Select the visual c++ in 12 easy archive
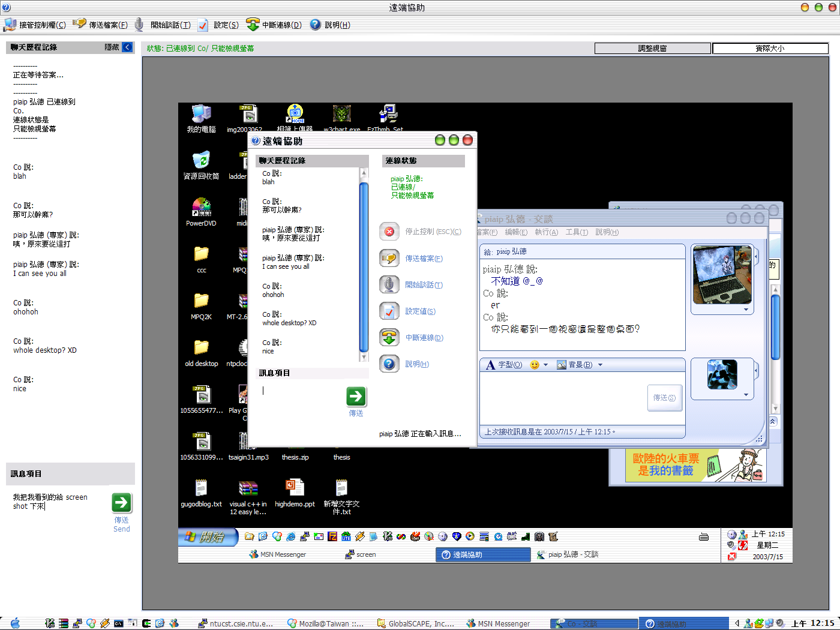Viewport: 840px width, 630px height. coord(248,496)
